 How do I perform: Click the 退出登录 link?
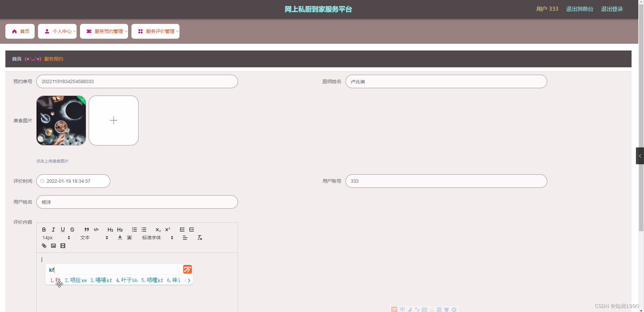[611, 9]
